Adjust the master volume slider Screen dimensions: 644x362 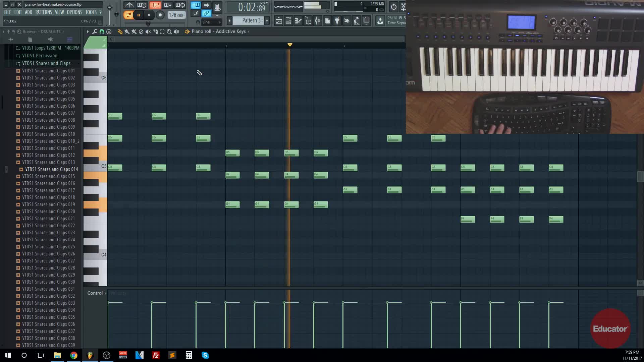coord(109,8)
